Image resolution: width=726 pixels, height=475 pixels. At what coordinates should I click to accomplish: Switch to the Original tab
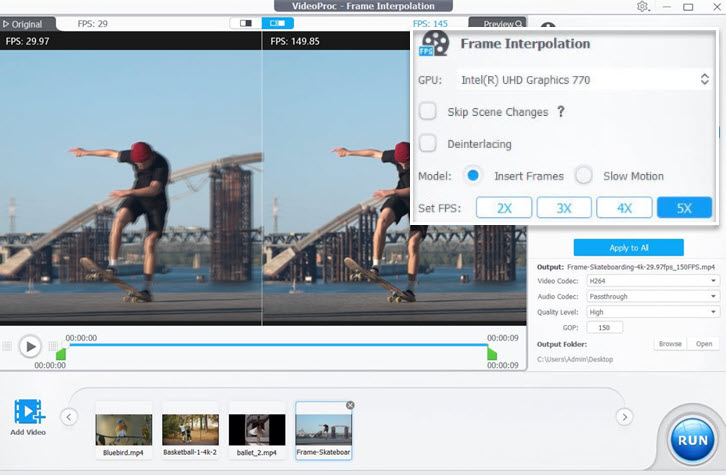(29, 23)
